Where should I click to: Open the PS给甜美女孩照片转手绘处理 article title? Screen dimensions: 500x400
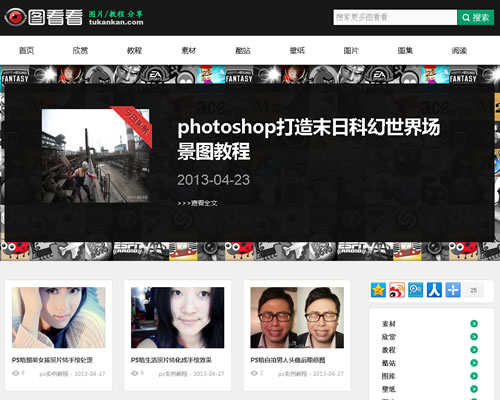pyautogui.click(x=52, y=360)
